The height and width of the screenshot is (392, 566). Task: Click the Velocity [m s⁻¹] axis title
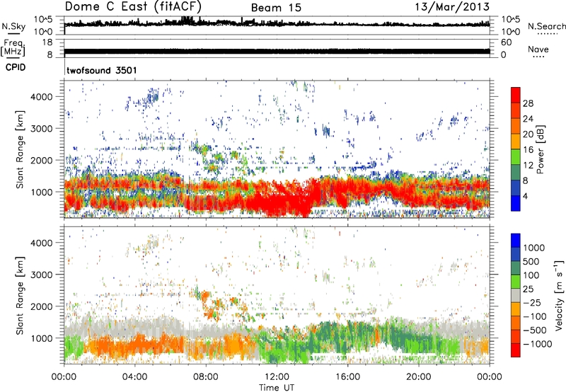coord(559,295)
